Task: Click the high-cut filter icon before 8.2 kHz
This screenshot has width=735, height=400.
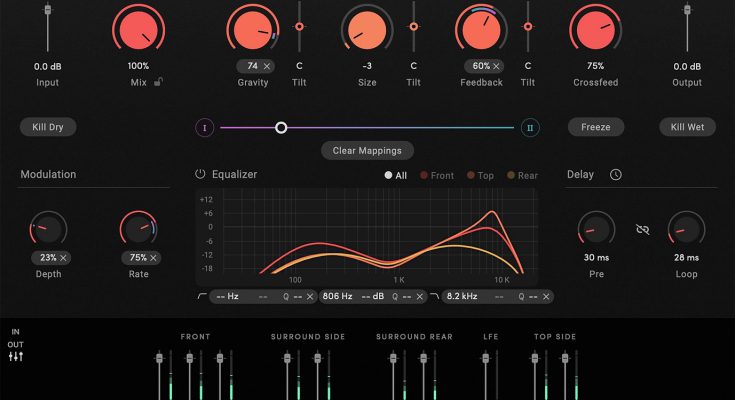Action: pos(434,296)
